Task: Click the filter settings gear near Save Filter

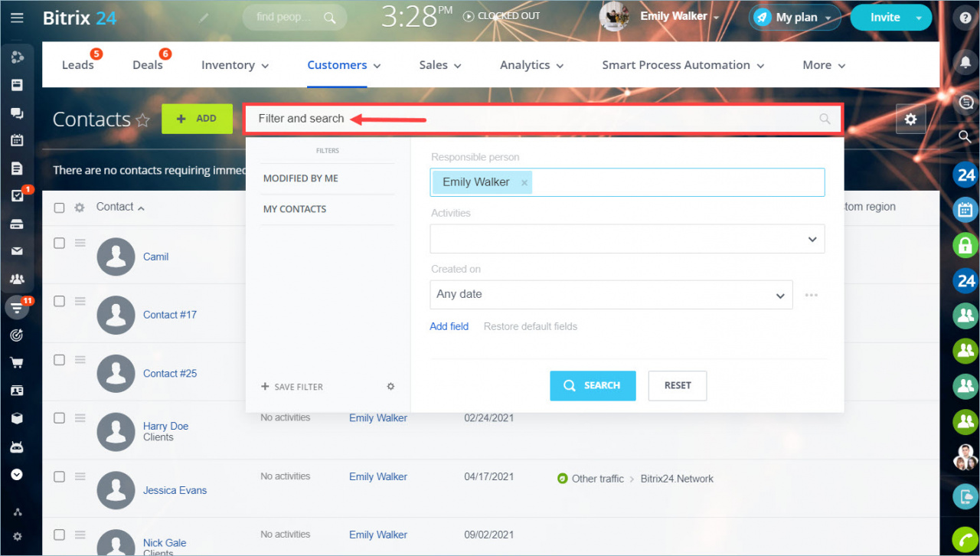Action: click(390, 387)
